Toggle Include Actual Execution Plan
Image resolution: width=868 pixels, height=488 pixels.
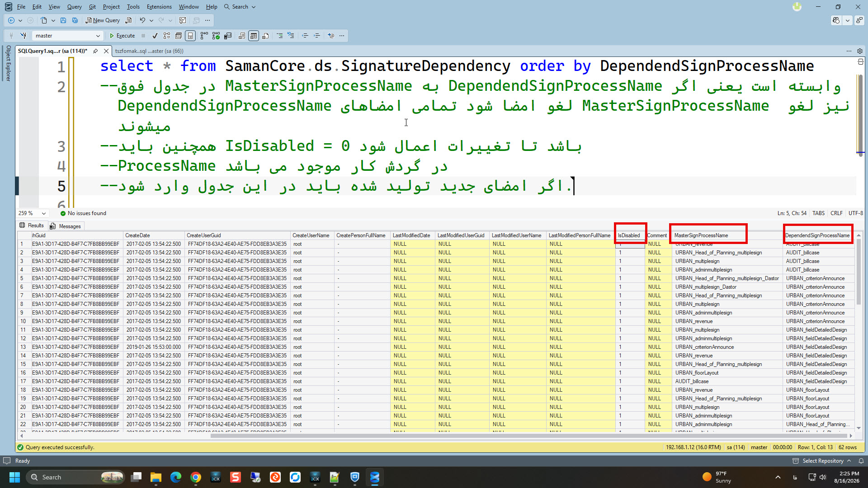[x=204, y=36]
